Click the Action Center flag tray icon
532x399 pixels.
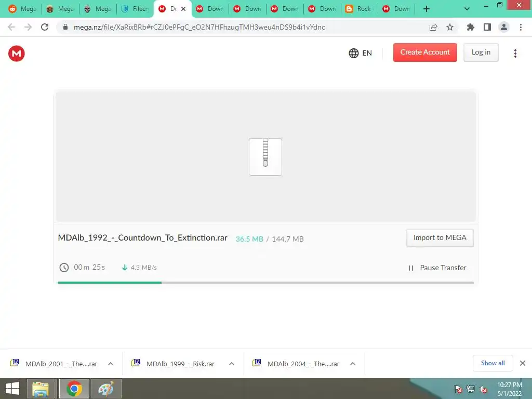click(x=458, y=389)
